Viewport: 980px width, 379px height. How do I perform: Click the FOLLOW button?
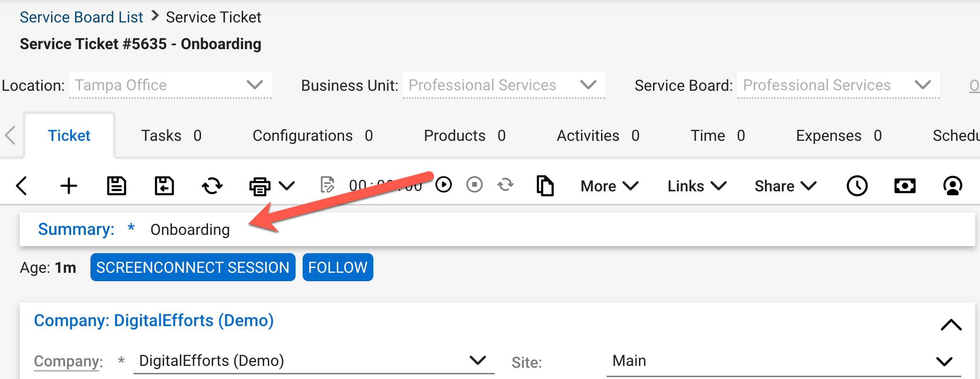pos(338,267)
